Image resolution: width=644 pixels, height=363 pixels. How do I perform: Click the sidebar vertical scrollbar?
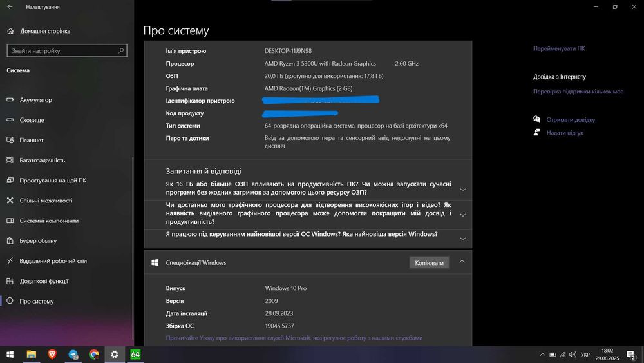point(133,249)
